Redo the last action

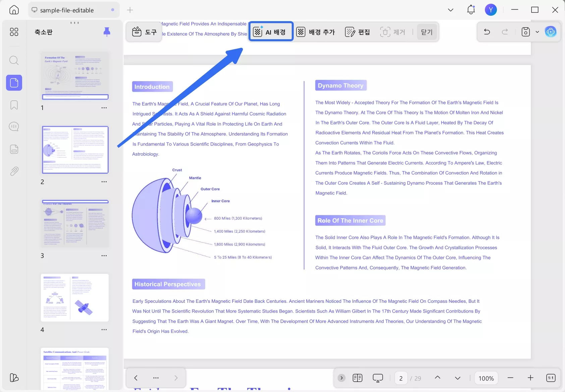tap(505, 32)
